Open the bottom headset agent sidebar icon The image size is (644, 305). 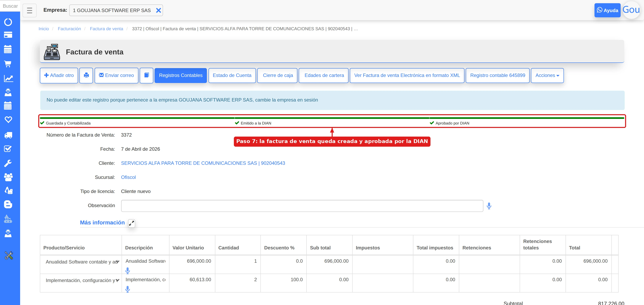pyautogui.click(x=8, y=233)
